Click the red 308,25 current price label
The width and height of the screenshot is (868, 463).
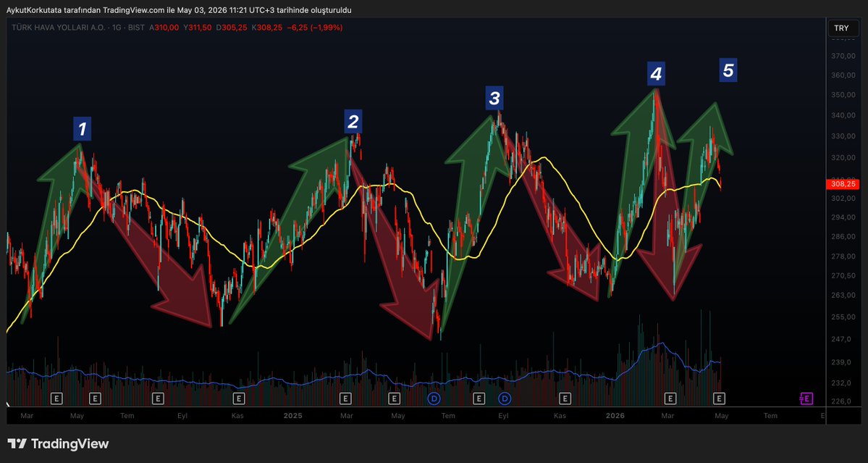coord(843,184)
